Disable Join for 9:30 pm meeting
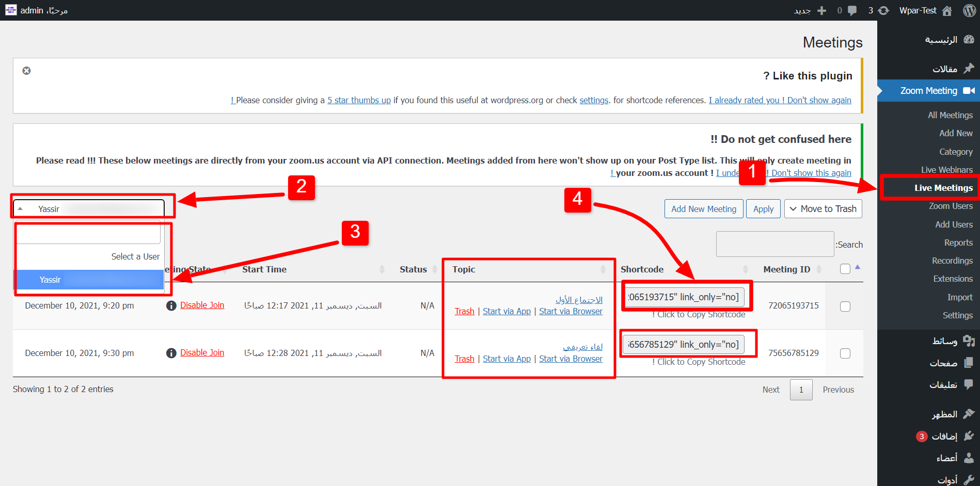 (202, 352)
